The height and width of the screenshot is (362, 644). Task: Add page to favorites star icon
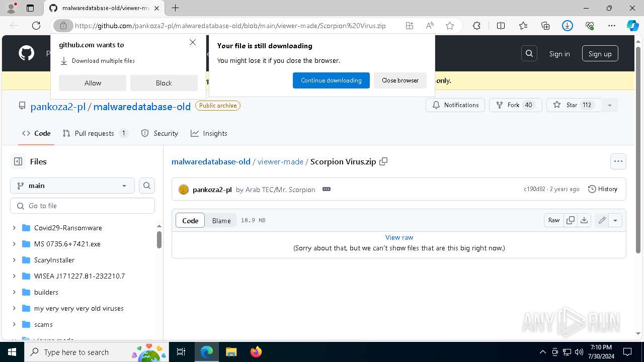[x=450, y=26]
